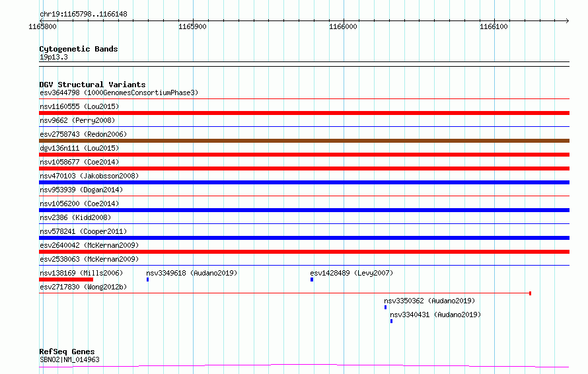The image size is (588, 374).
Task: Select the nsv1160555 (Lou2015) red variant bar
Action: click(304, 113)
